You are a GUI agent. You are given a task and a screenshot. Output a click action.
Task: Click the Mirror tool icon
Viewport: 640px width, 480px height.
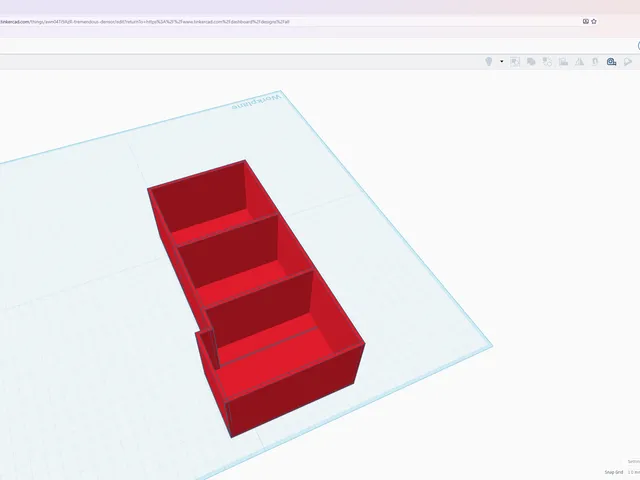pyautogui.click(x=579, y=62)
